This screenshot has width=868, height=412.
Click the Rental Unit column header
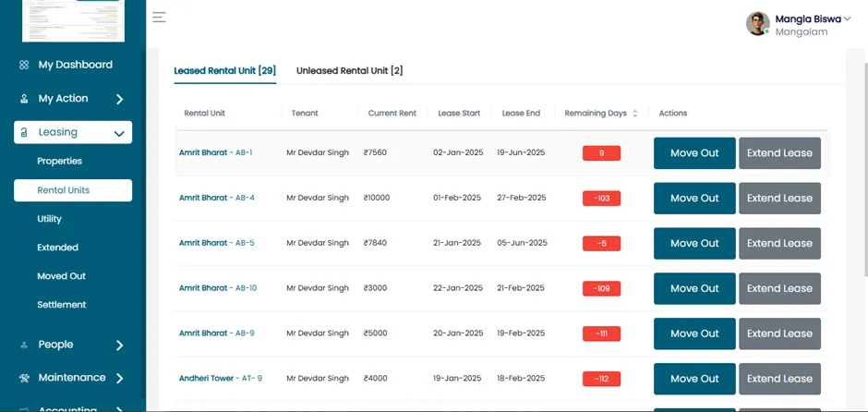click(x=204, y=113)
